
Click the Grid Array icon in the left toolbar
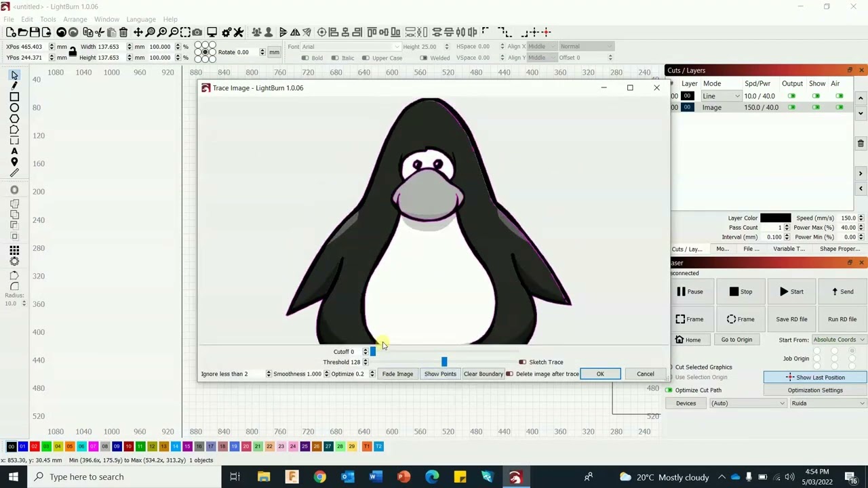click(14, 250)
